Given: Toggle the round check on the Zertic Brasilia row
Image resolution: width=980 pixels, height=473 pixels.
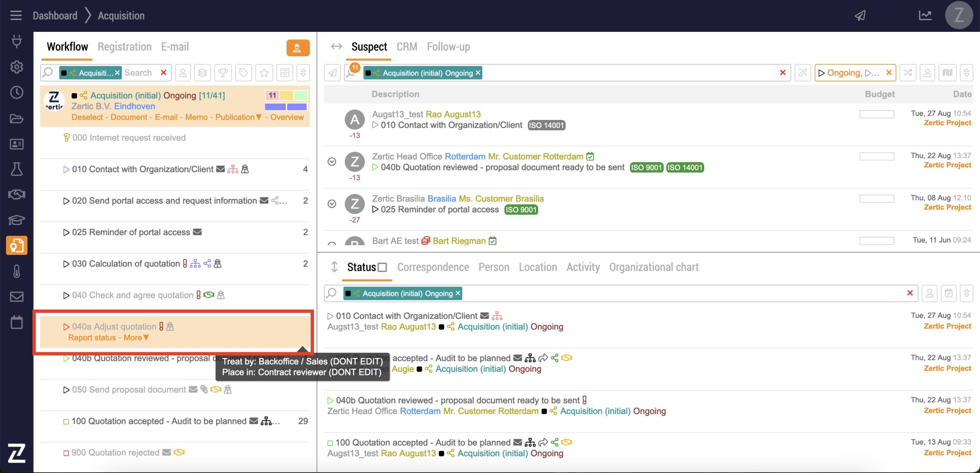Looking at the screenshot, I should point(332,204).
